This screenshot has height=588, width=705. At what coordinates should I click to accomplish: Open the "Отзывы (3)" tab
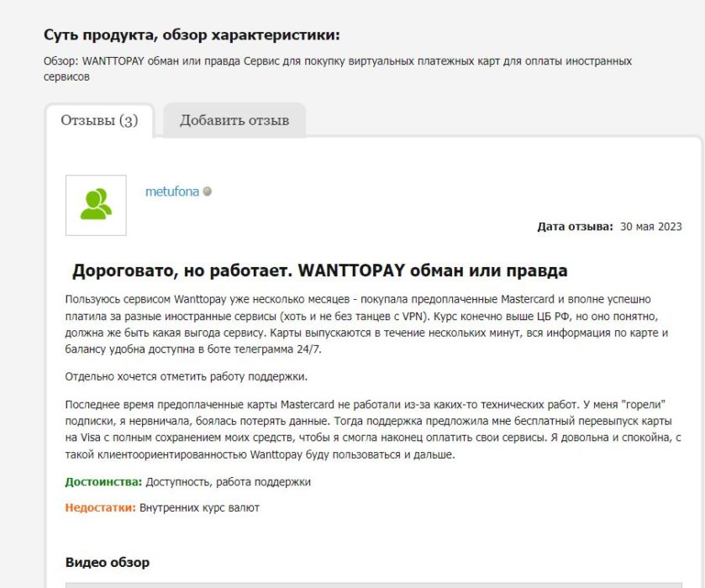point(99,120)
